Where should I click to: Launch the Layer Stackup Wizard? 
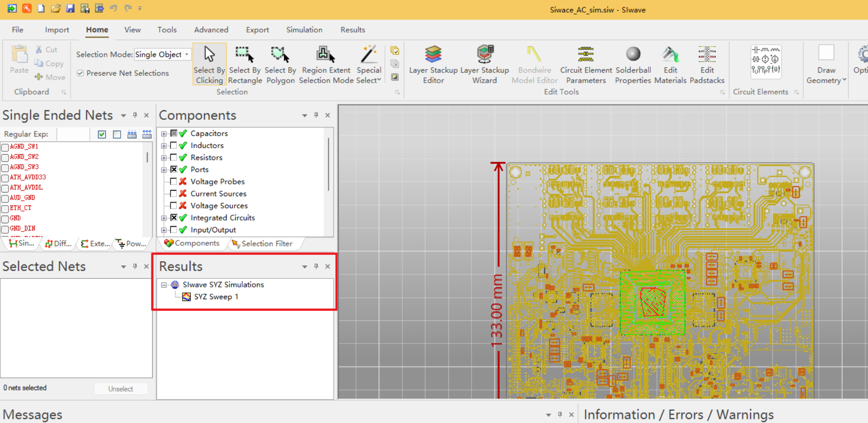click(x=485, y=64)
